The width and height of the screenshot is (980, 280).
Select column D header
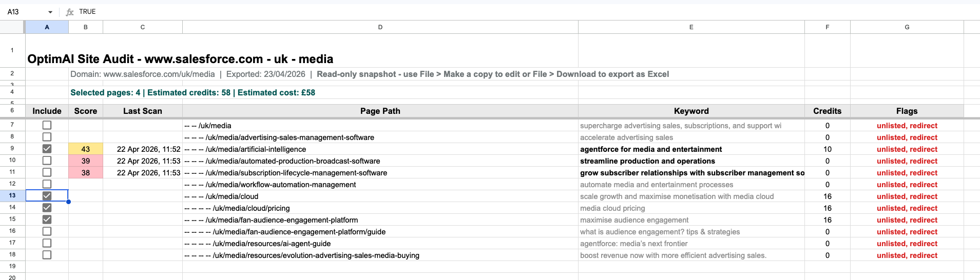tap(380, 27)
